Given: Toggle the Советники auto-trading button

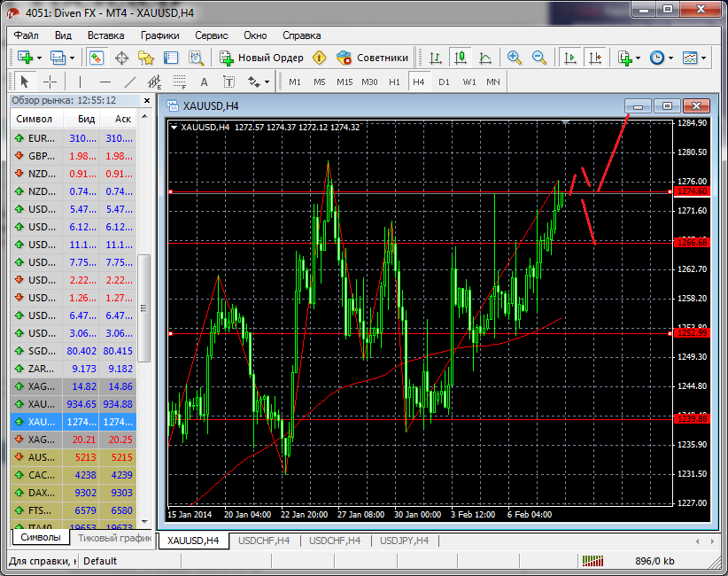Looking at the screenshot, I should (372, 58).
